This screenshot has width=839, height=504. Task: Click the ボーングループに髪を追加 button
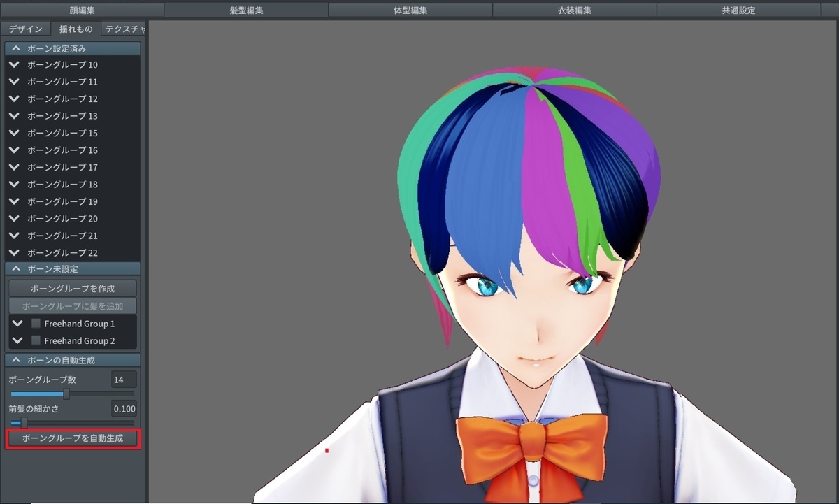click(x=73, y=306)
